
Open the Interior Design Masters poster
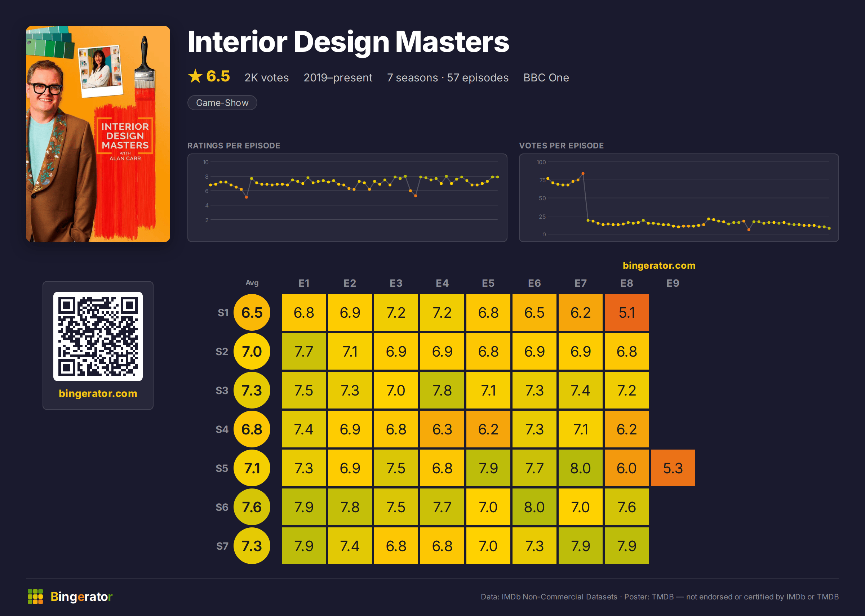click(x=98, y=134)
